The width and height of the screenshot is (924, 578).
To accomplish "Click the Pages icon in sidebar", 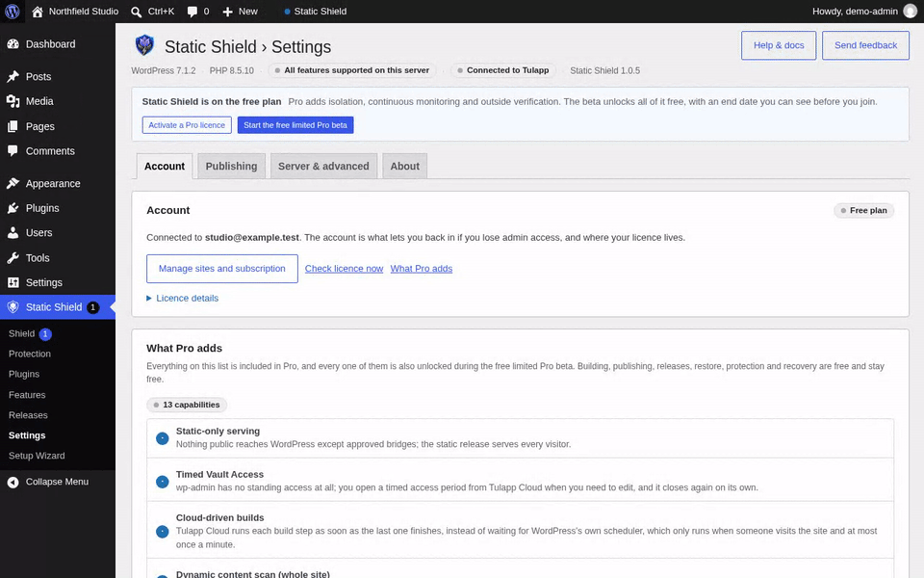I will [13, 126].
